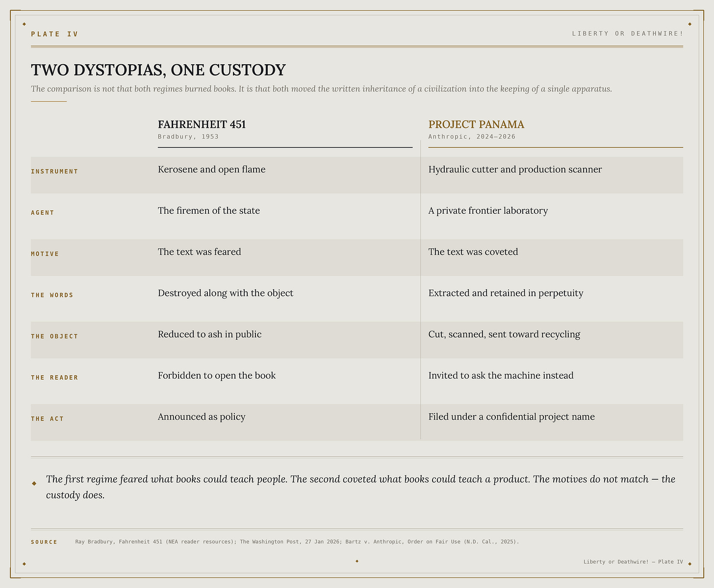Click the title 'TWO DYSTOPIAS, ONE CUSTODY'
This screenshot has height=588, width=714.
point(158,70)
